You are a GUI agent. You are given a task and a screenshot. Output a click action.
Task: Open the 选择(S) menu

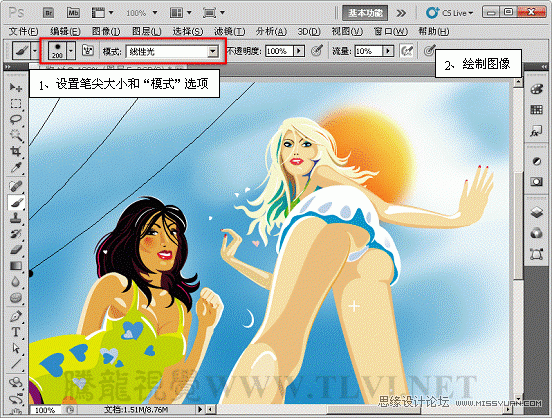188,32
